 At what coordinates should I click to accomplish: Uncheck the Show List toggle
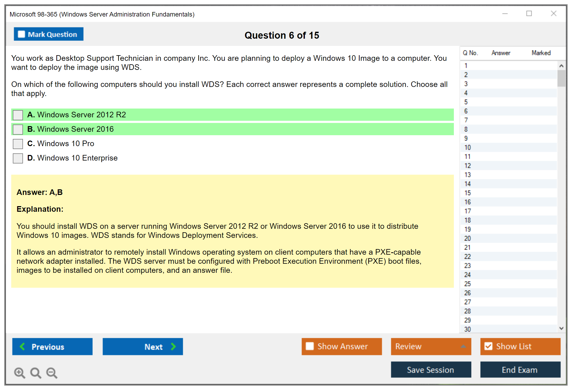pos(488,346)
